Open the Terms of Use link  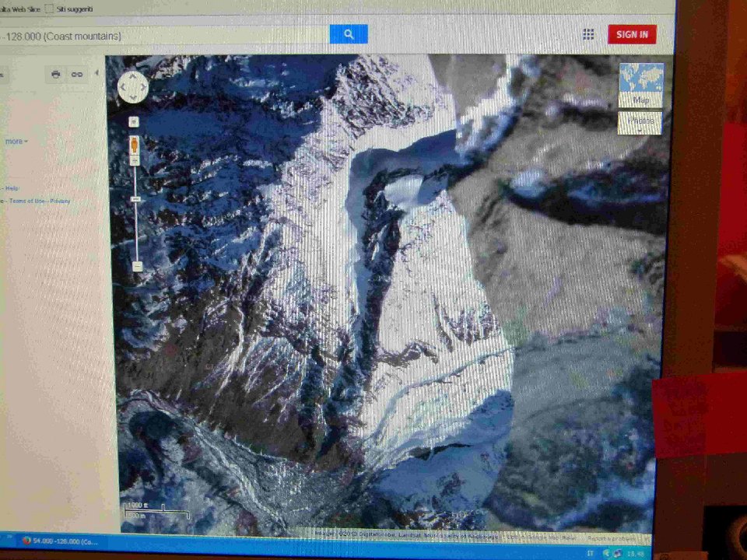(27, 201)
